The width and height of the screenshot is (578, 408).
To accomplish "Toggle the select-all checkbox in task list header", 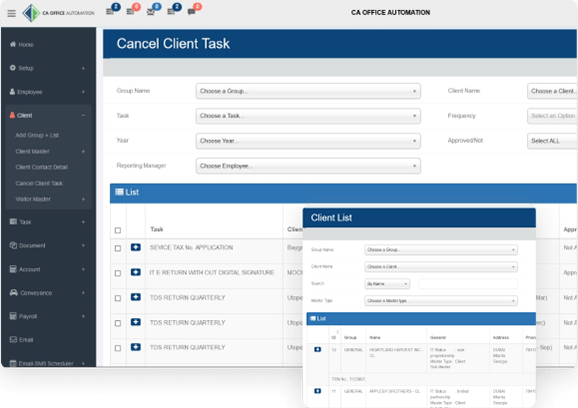I will pyautogui.click(x=118, y=230).
